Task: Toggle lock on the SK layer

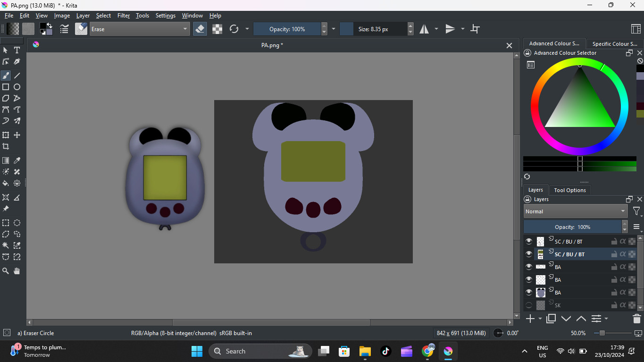Action: pos(614,305)
